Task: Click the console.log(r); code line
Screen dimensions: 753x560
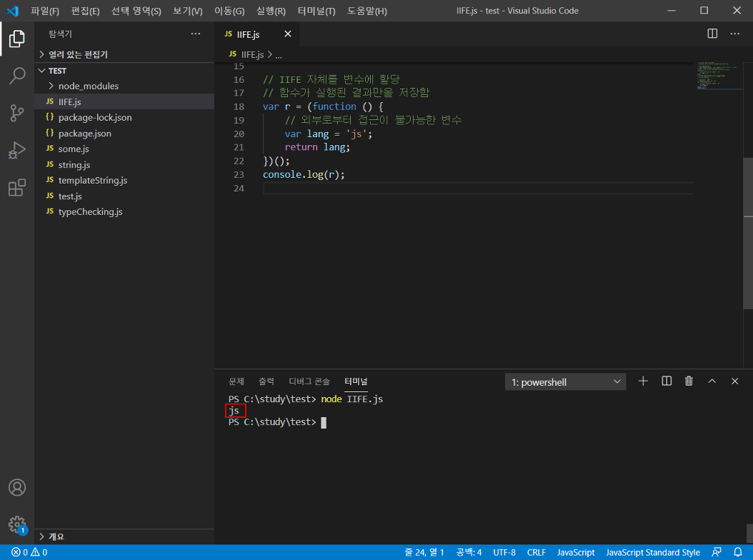Action: [304, 175]
